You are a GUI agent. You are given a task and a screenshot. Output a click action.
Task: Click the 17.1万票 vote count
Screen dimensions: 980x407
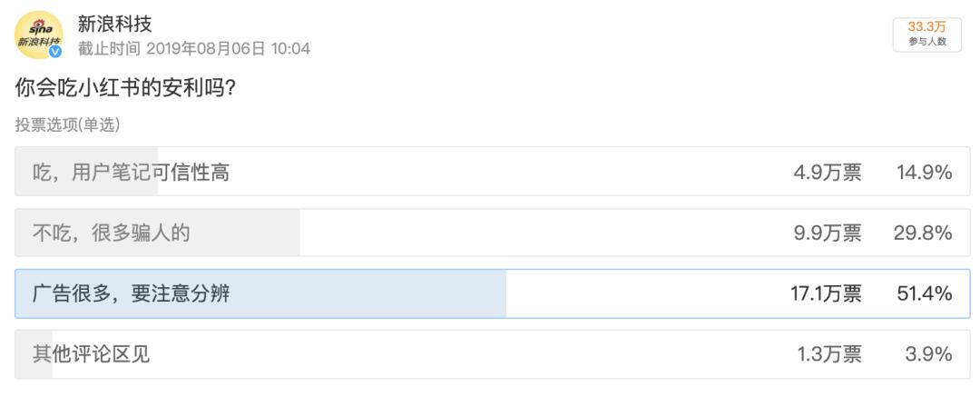tap(825, 293)
